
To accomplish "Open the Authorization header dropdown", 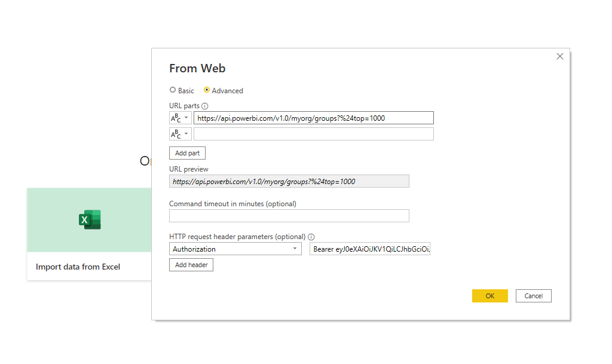I will pos(235,249).
